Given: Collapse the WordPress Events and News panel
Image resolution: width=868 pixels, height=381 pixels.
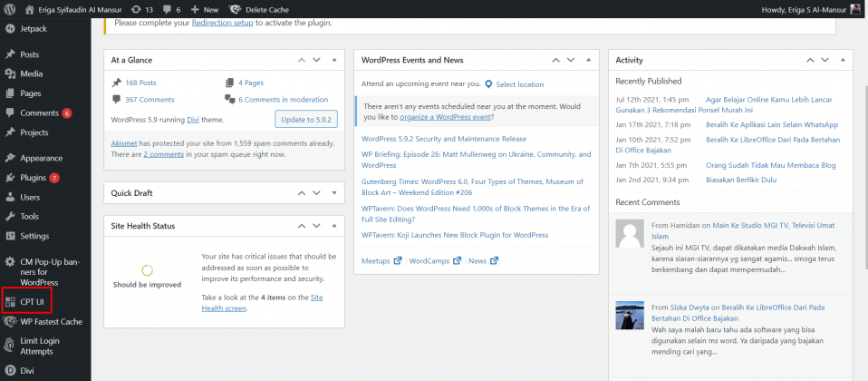Looking at the screenshot, I should tap(588, 60).
